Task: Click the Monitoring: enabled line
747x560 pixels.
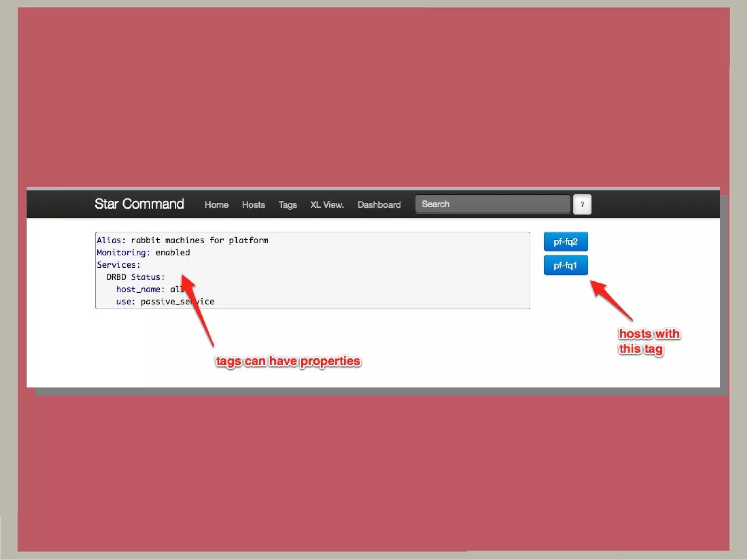Action: pos(143,252)
